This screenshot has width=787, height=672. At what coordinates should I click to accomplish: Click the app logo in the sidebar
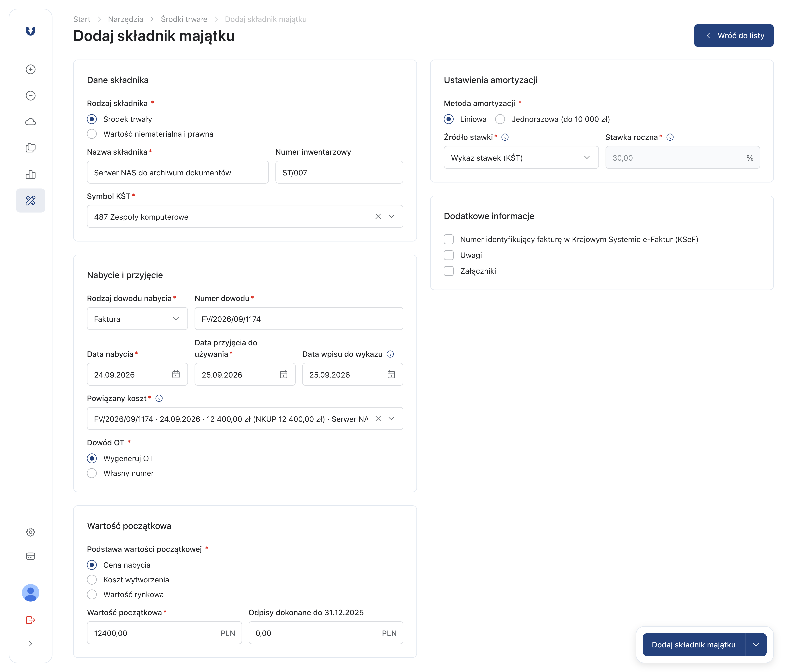(30, 31)
